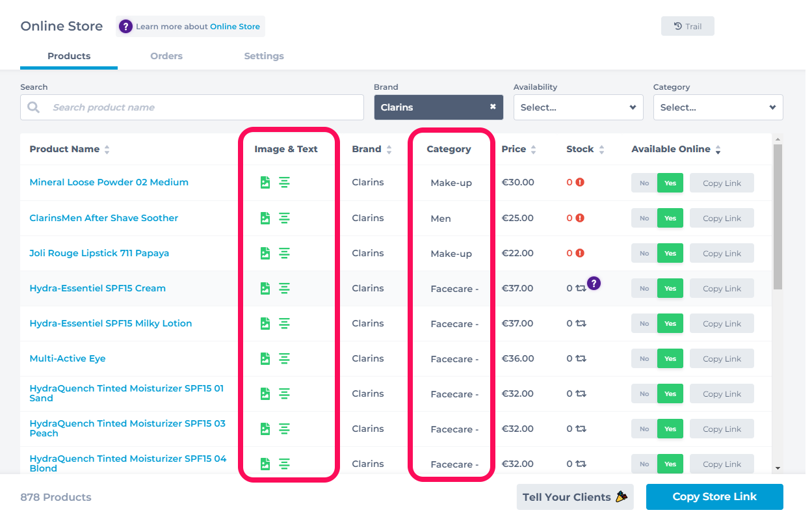The image size is (812, 519).
Task: Click text icon for Mineral Loose Powder 02 Medium
Action: point(284,182)
